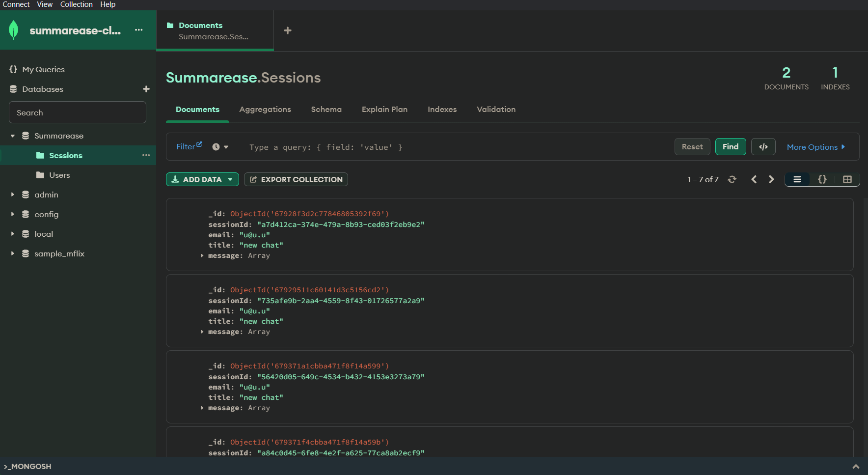Expand message array in first document

[202, 255]
